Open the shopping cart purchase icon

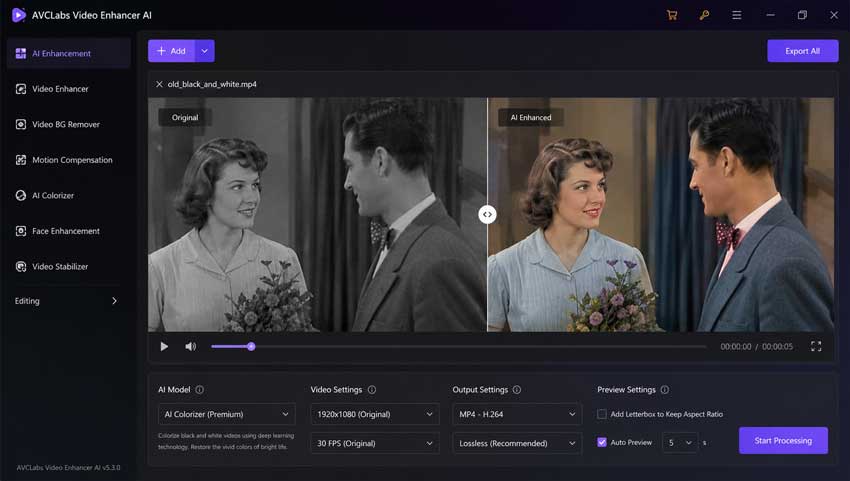(x=672, y=15)
